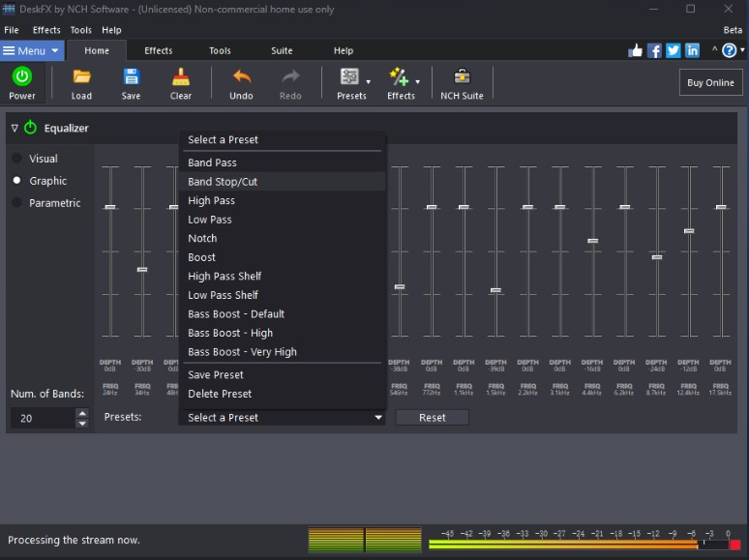Screen dimensions: 749x560
Task: Open the toolbar Effects dropdown arrow
Action: 418,82
